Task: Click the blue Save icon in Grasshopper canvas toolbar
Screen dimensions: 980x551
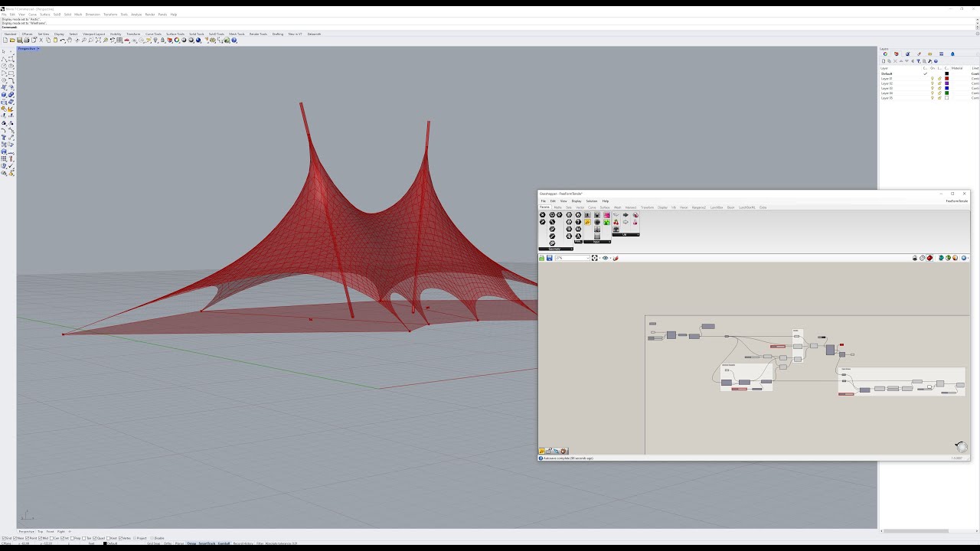Action: click(550, 258)
